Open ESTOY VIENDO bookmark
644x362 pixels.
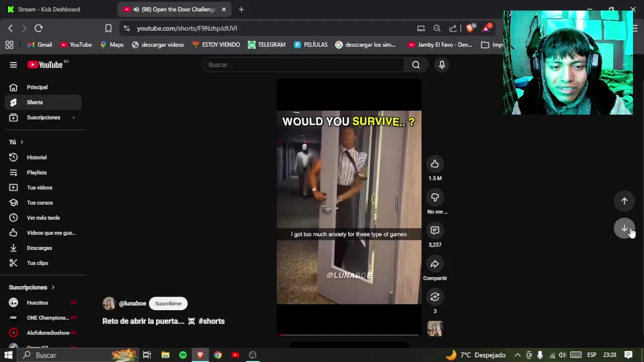(216, 45)
